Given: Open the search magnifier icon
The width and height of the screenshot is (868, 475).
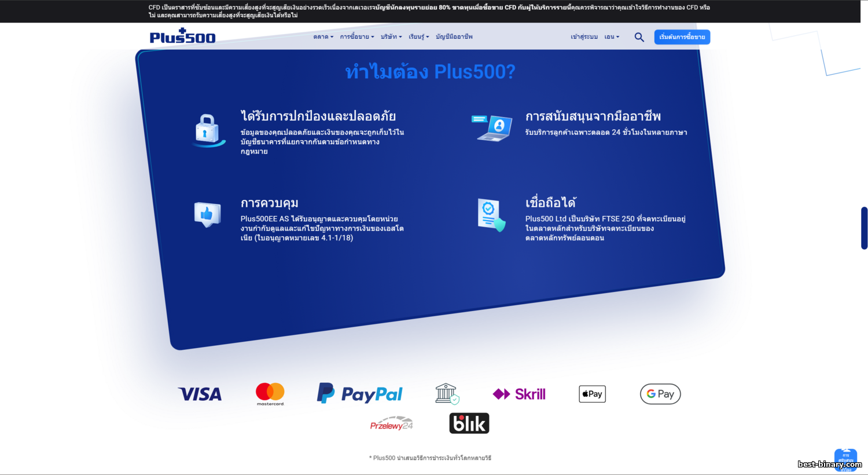Looking at the screenshot, I should pos(639,37).
